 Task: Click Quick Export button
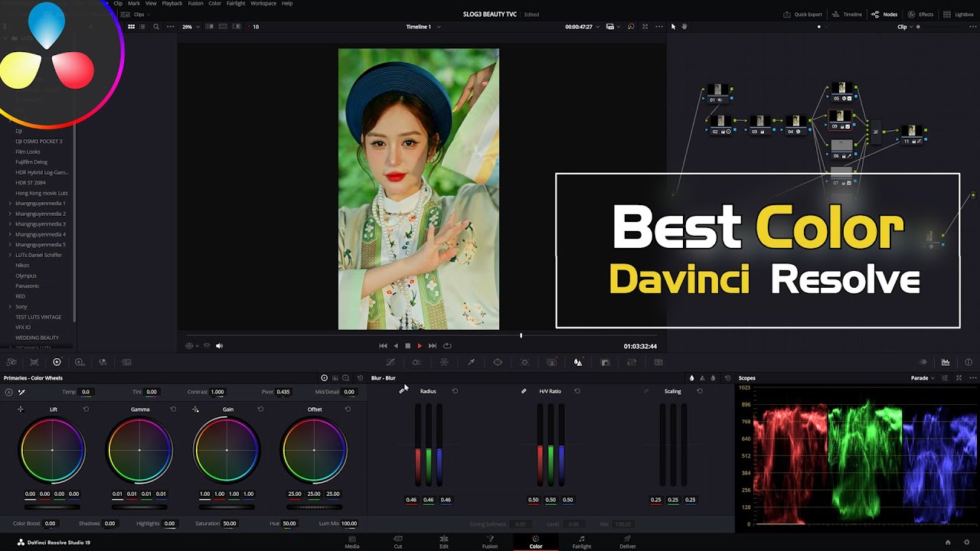pos(802,15)
